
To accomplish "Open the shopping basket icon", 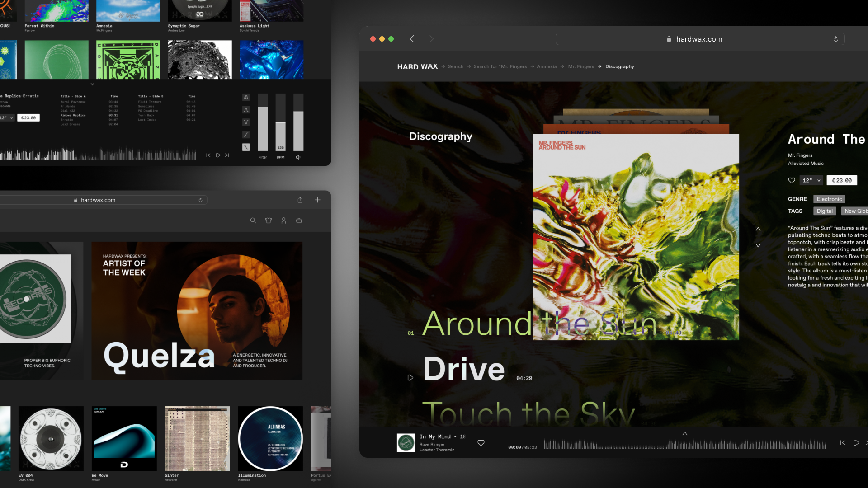I will point(299,221).
